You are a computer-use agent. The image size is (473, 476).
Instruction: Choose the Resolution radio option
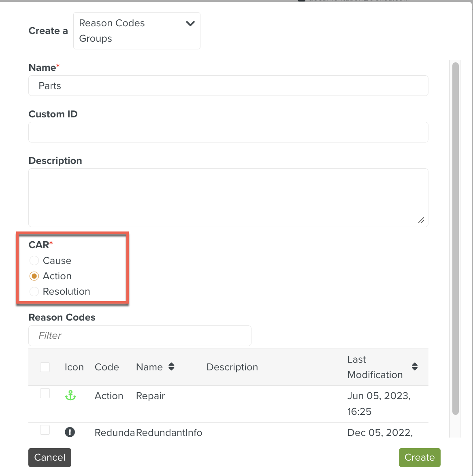pyautogui.click(x=34, y=291)
